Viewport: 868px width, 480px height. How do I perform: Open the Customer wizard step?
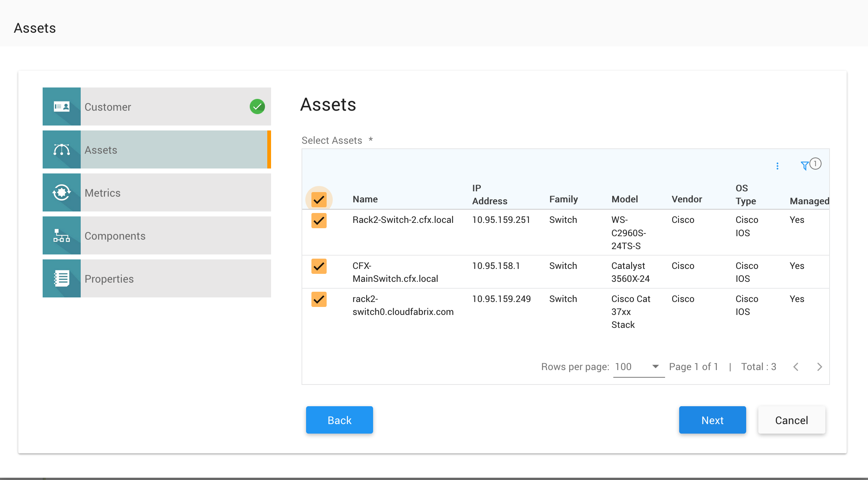[157, 106]
